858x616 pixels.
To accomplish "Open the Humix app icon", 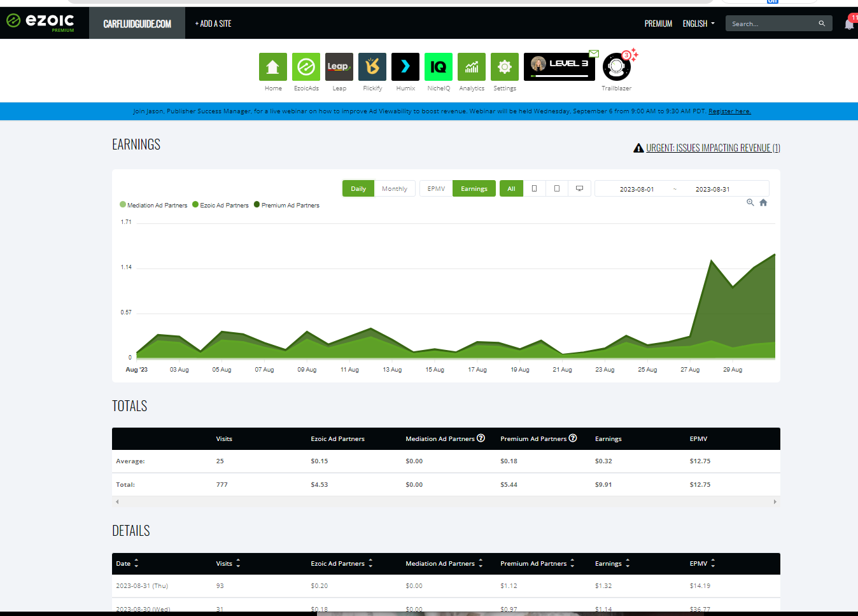I will (x=405, y=67).
